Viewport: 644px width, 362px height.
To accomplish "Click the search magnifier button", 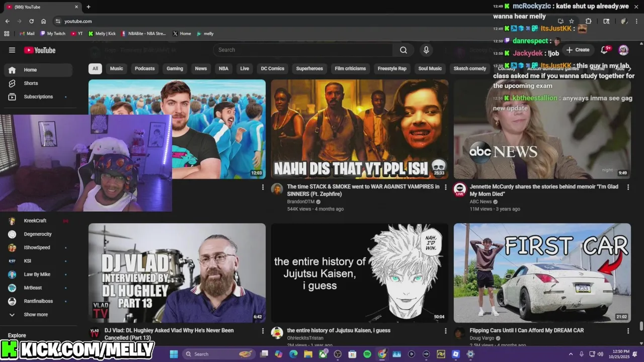I will point(404,50).
